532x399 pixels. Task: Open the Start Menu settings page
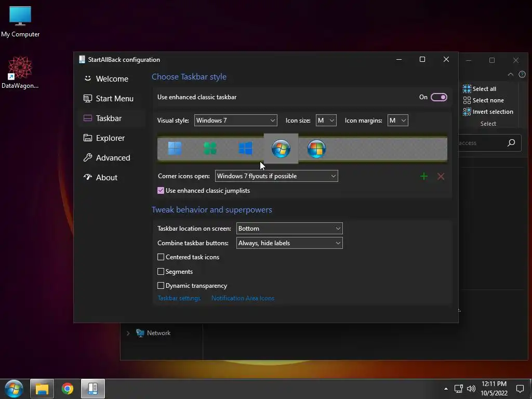point(112,98)
